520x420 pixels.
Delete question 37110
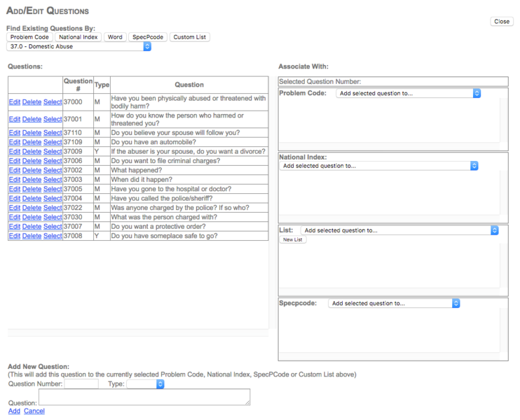click(x=32, y=133)
